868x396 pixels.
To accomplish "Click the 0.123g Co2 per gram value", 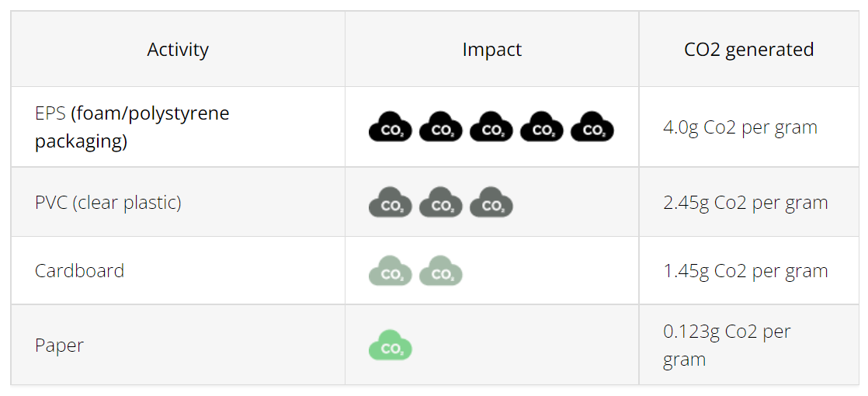I will 727,346.
